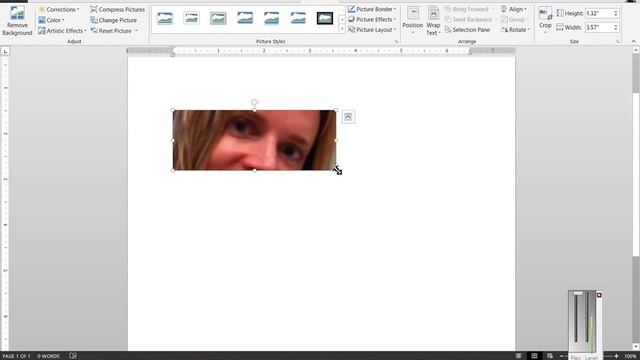Image resolution: width=640 pixels, height=360 pixels.
Task: Switch to Web Layout view
Action: pos(550,356)
